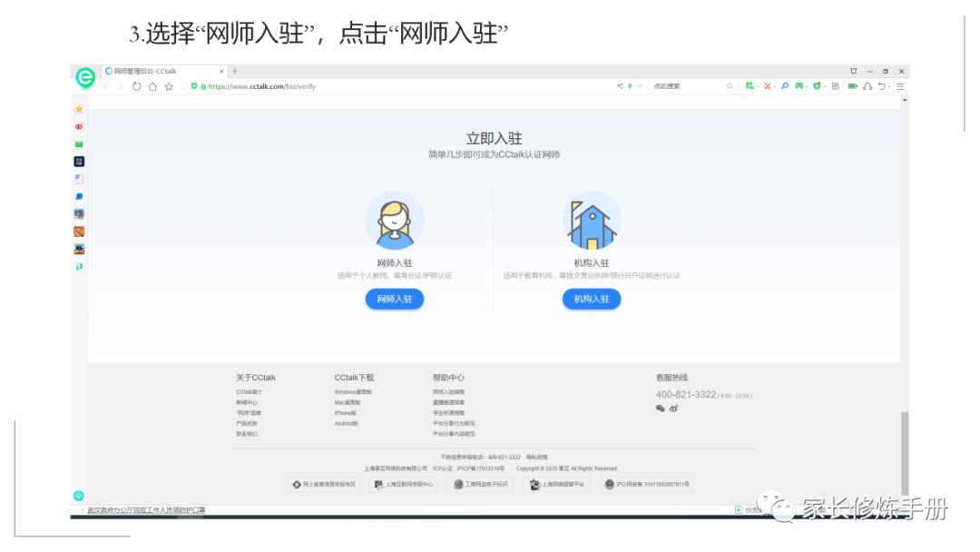This screenshot has width=980, height=552.
Task: Go back with browser back arrow
Action: [105, 86]
